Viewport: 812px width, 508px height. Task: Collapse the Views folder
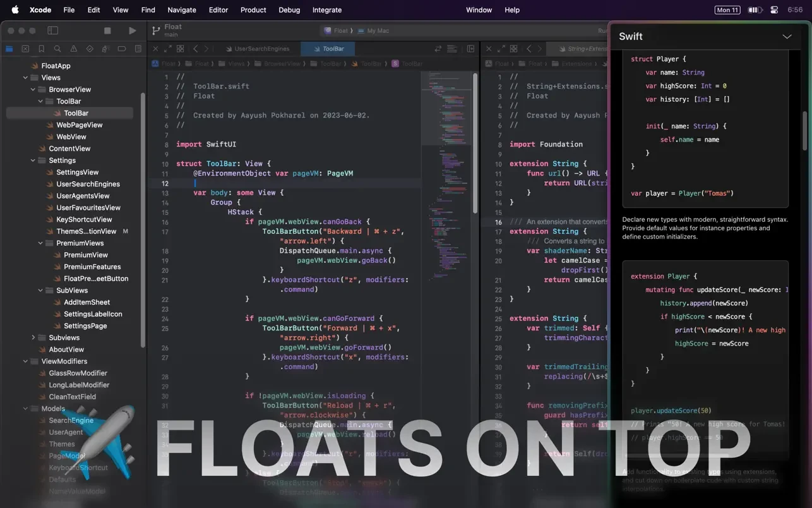tap(26, 78)
